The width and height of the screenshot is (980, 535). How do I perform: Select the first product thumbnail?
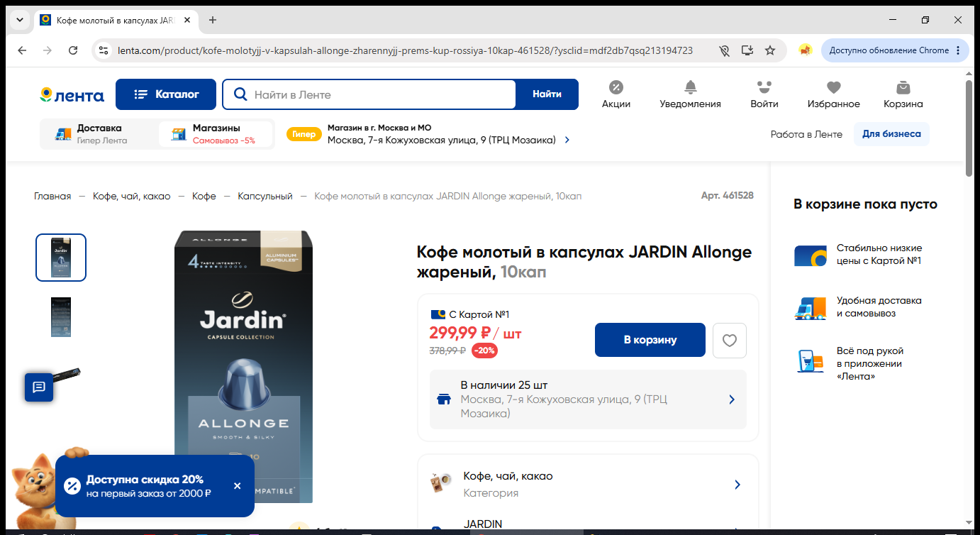click(x=61, y=258)
